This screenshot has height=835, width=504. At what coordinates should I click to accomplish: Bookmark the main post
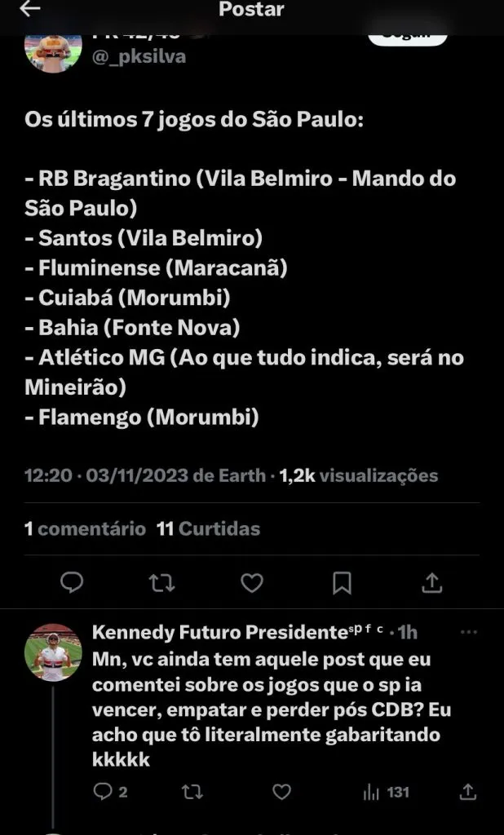(x=343, y=582)
